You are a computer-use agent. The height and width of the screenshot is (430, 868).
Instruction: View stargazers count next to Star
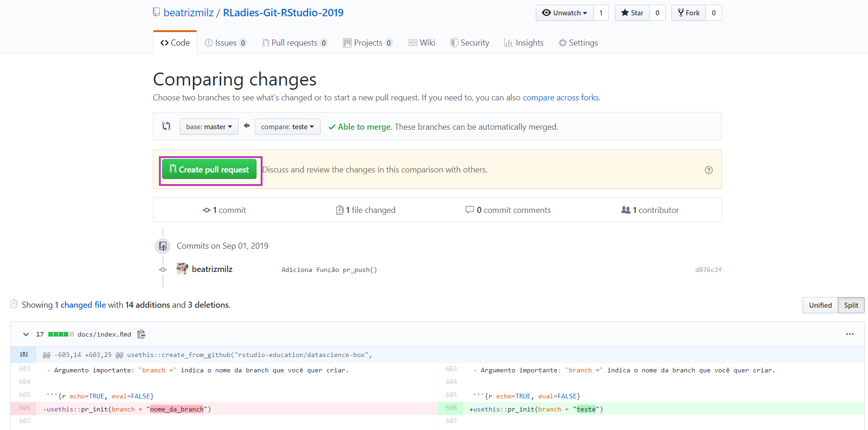[658, 13]
